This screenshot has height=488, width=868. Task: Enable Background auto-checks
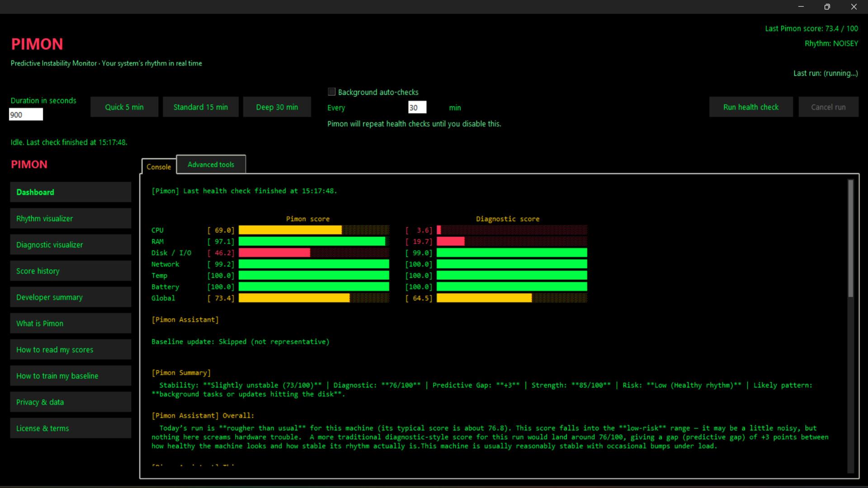[x=331, y=91]
